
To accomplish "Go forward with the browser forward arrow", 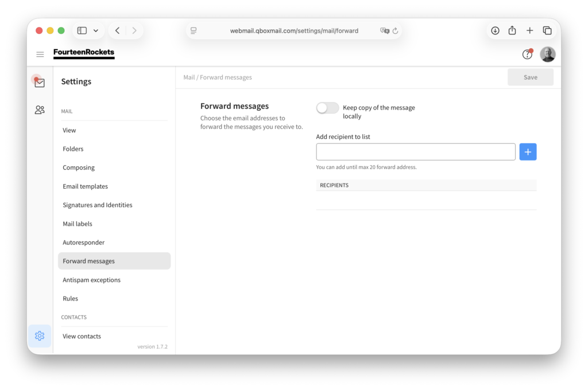I will click(134, 31).
